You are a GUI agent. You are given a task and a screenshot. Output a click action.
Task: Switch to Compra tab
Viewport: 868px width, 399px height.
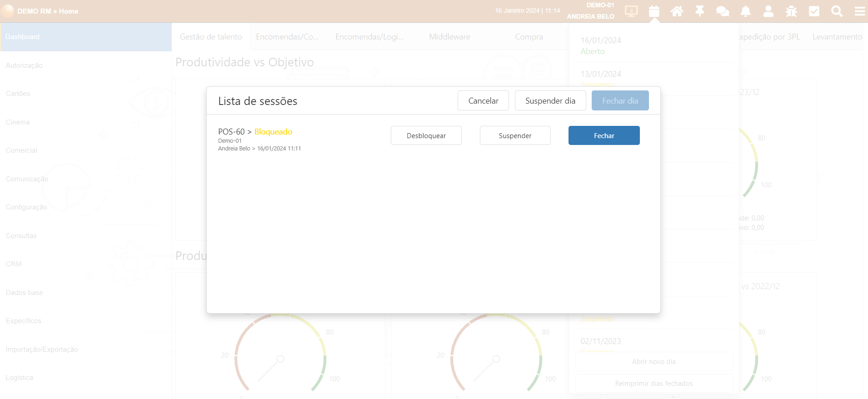[529, 37]
